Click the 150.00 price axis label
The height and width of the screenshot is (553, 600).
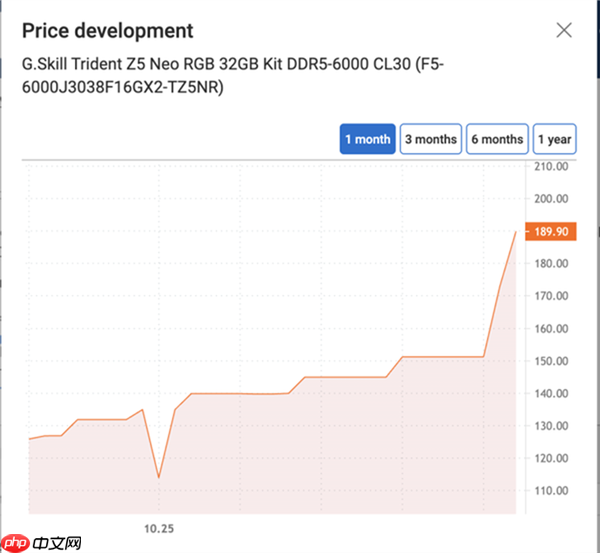point(551,361)
